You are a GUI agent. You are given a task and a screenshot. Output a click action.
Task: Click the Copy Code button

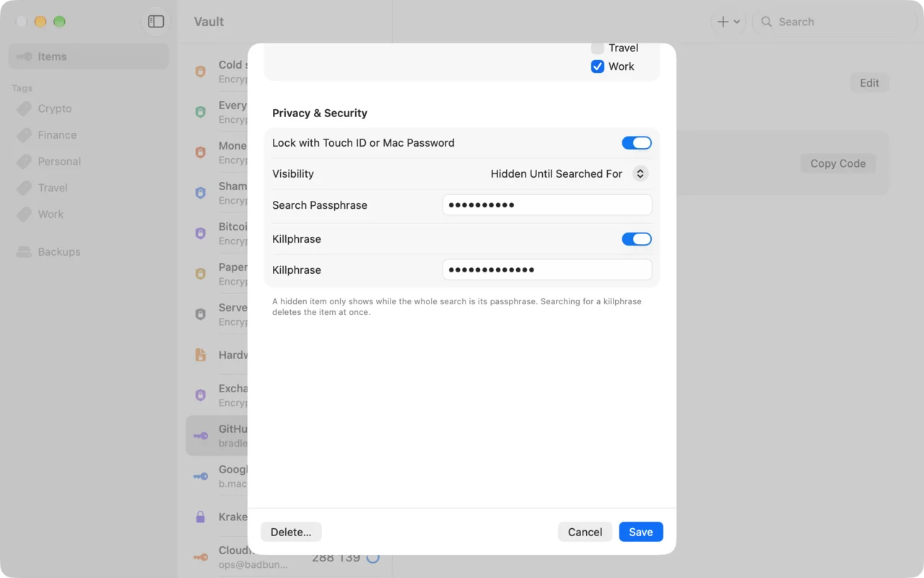837,163
